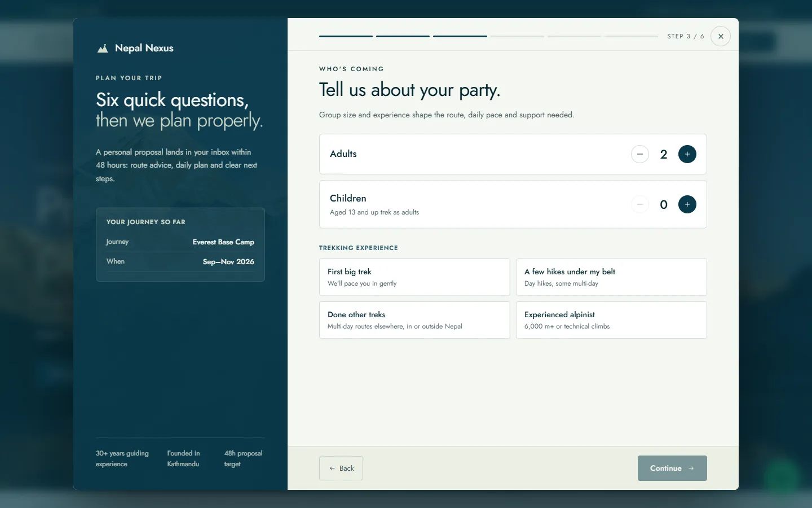This screenshot has height=508, width=812.
Task: Click the Adults count value 2
Action: pos(664,154)
